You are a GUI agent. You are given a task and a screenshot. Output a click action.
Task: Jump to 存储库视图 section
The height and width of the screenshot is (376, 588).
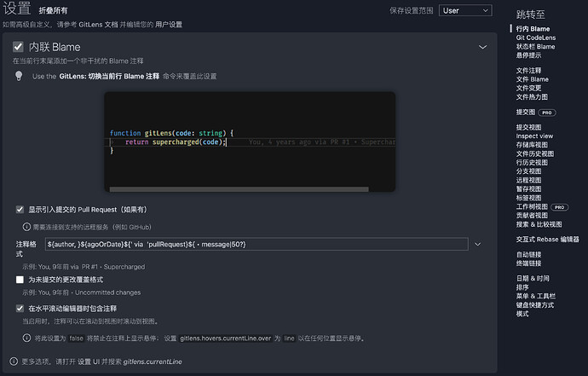[x=532, y=145]
